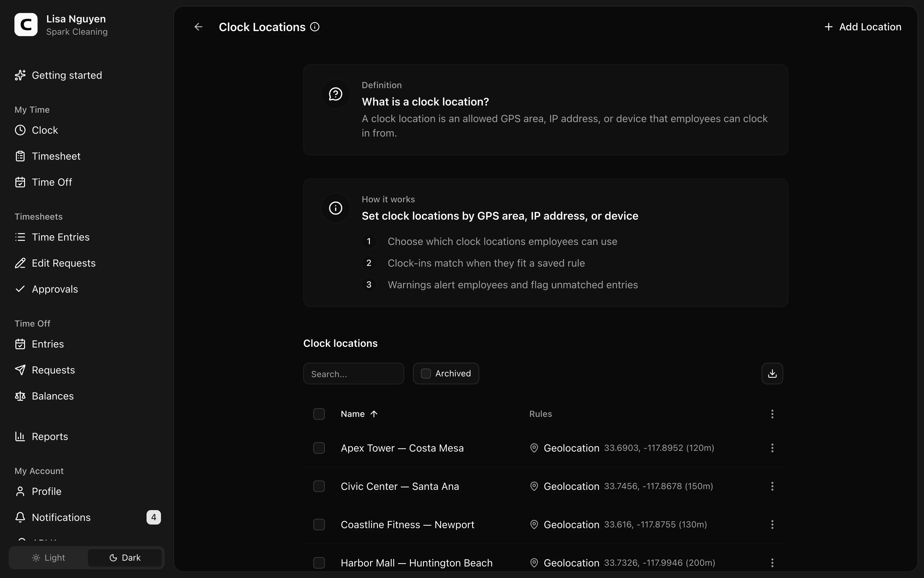The image size is (924, 578).
Task: Click Civic Center — Santa Ana name
Action: point(400,486)
